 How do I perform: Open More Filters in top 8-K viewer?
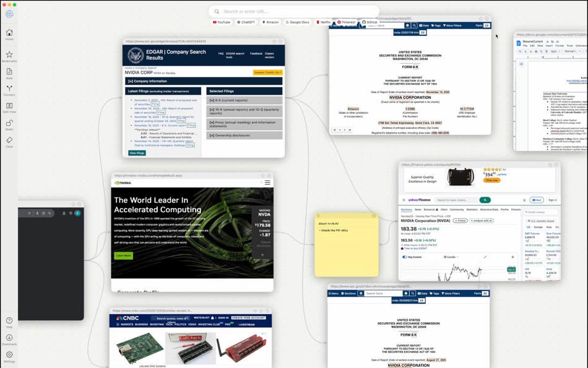(x=452, y=25)
